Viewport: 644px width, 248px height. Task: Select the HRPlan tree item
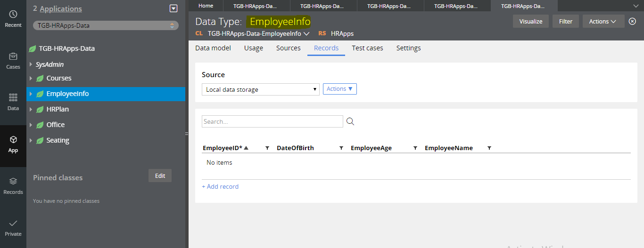(58, 109)
